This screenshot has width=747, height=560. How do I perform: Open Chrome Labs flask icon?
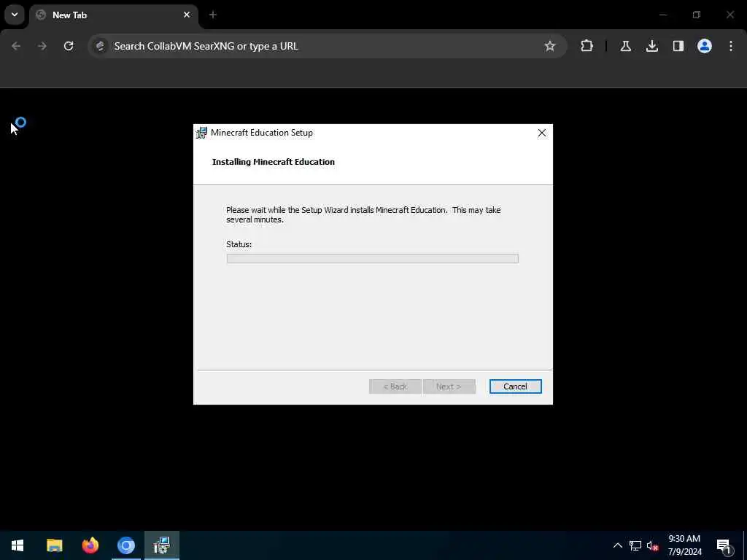[625, 46]
